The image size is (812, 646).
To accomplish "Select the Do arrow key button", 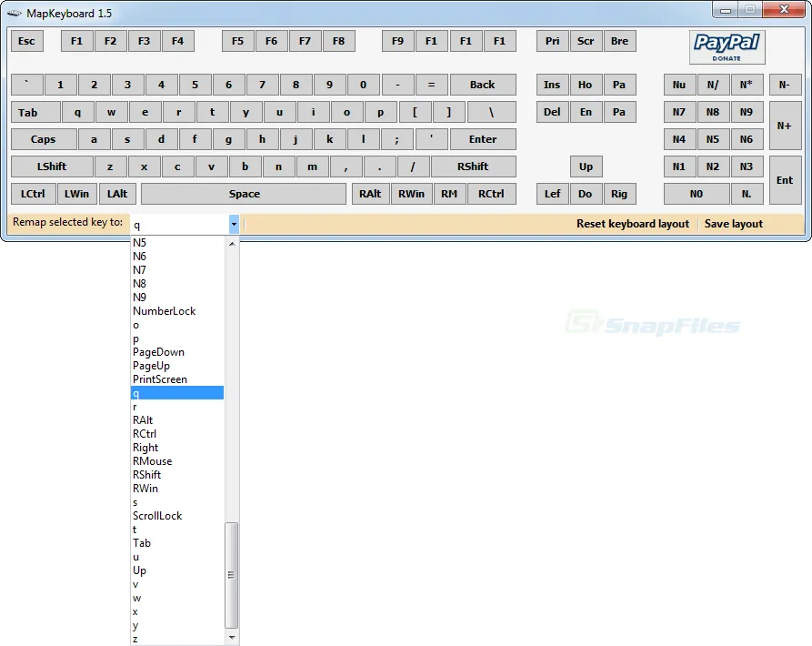I will tap(586, 194).
